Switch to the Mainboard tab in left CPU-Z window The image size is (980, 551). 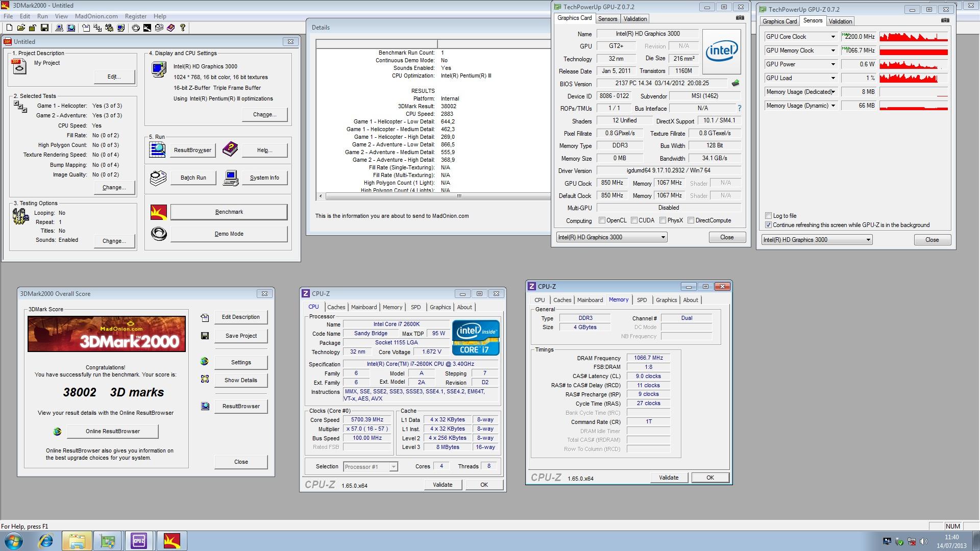[364, 307]
